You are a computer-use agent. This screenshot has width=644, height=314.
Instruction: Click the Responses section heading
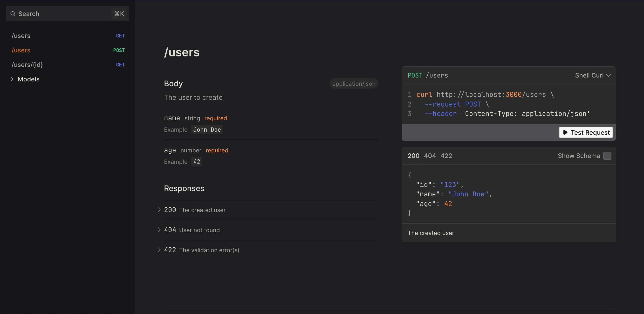coord(184,188)
